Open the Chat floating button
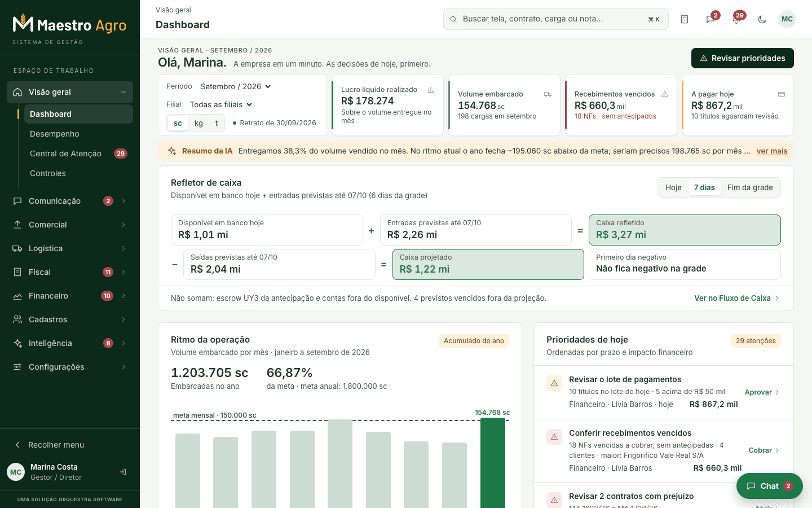812x508 pixels. point(770,486)
